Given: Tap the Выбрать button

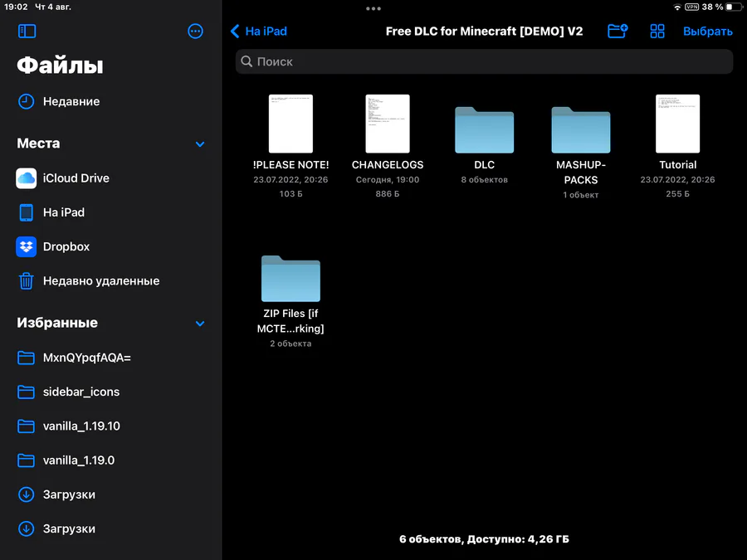Looking at the screenshot, I should pyautogui.click(x=708, y=32).
